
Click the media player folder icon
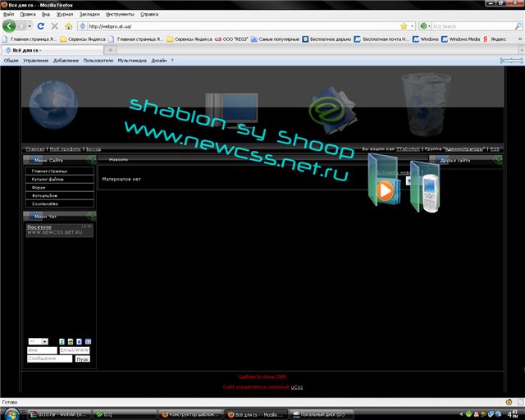(x=385, y=180)
